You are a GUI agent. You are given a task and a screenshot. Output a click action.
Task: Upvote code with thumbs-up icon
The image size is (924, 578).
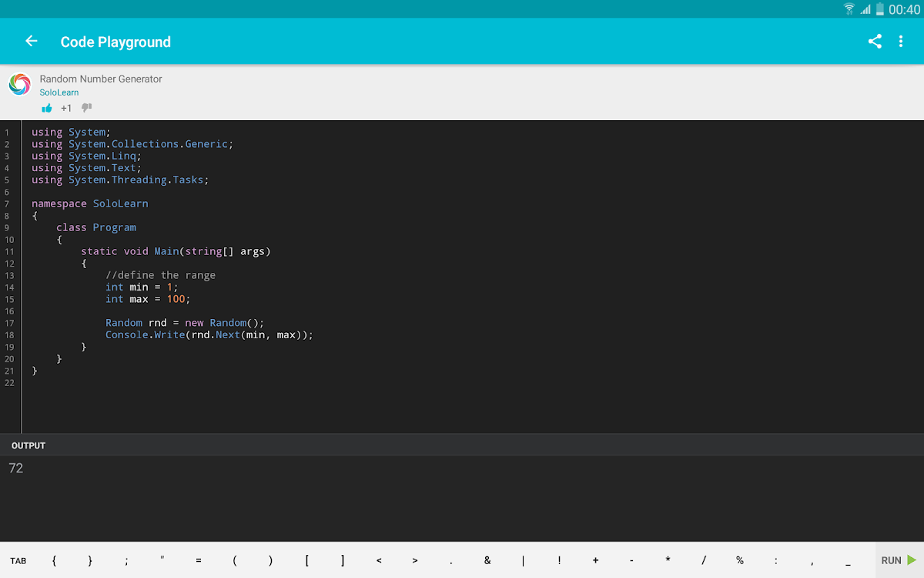point(47,108)
